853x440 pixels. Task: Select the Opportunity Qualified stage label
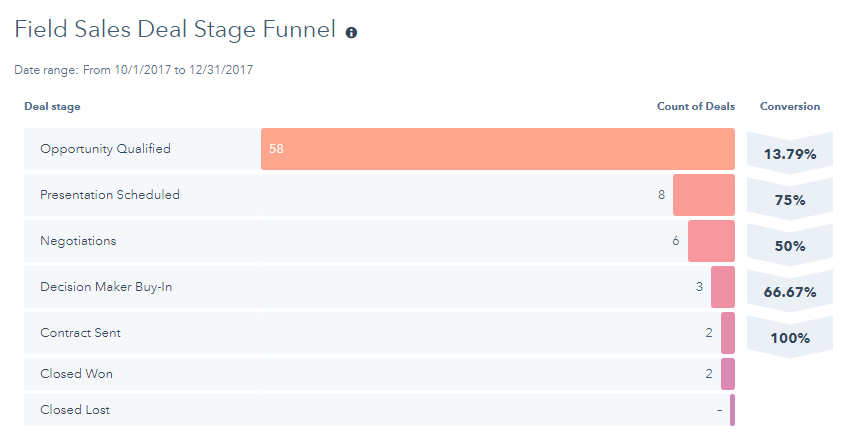click(105, 149)
